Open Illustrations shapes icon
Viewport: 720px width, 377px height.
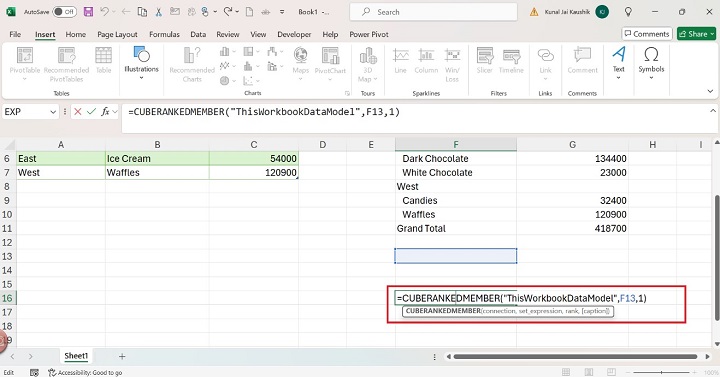[141, 55]
